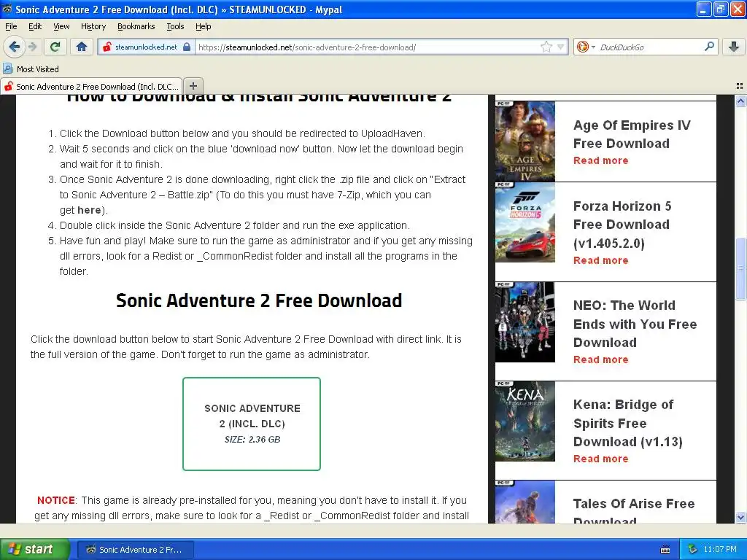
Task: Open Age Of Empires IV Free Download title
Action: [632, 134]
